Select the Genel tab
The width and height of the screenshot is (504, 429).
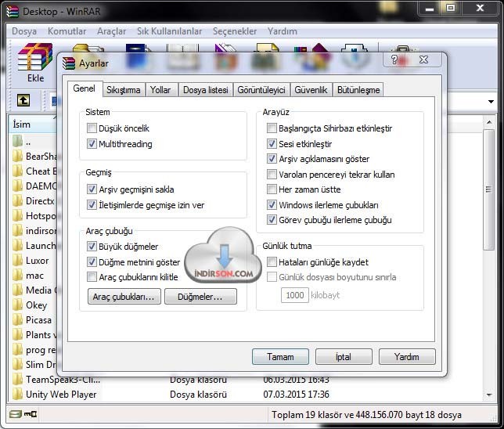point(85,88)
